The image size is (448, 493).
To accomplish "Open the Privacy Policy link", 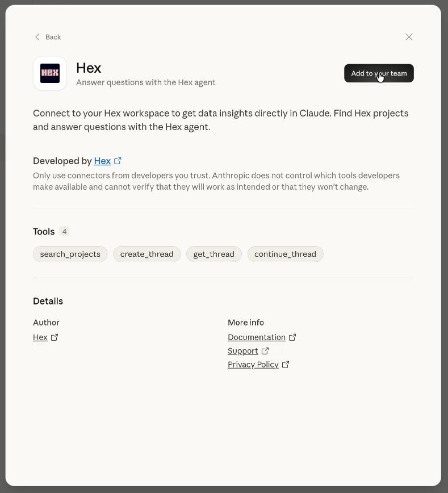I will click(x=253, y=365).
